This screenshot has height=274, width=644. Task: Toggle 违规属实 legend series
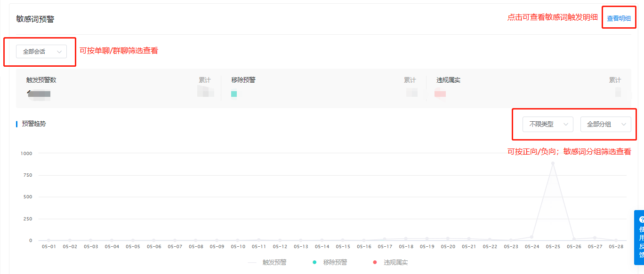point(395,262)
